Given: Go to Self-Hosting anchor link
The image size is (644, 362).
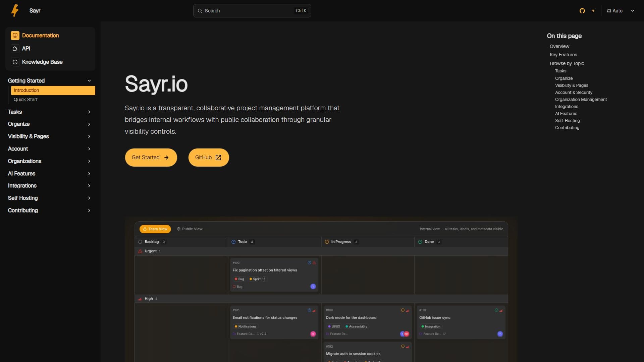Looking at the screenshot, I should tap(567, 121).
